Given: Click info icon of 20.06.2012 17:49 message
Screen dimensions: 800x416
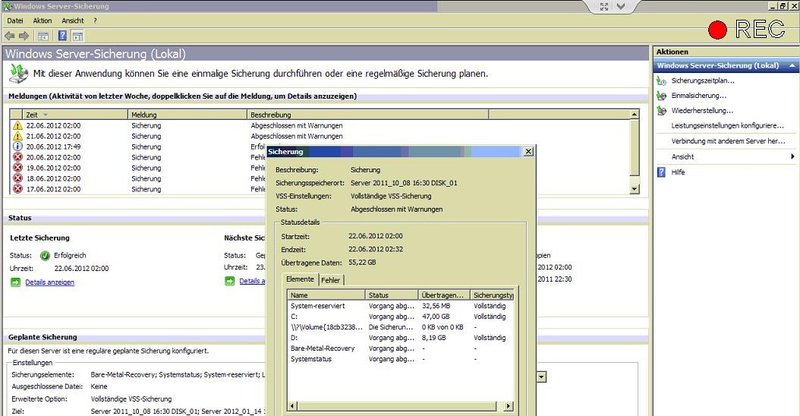Looking at the screenshot, I should 18,146.
